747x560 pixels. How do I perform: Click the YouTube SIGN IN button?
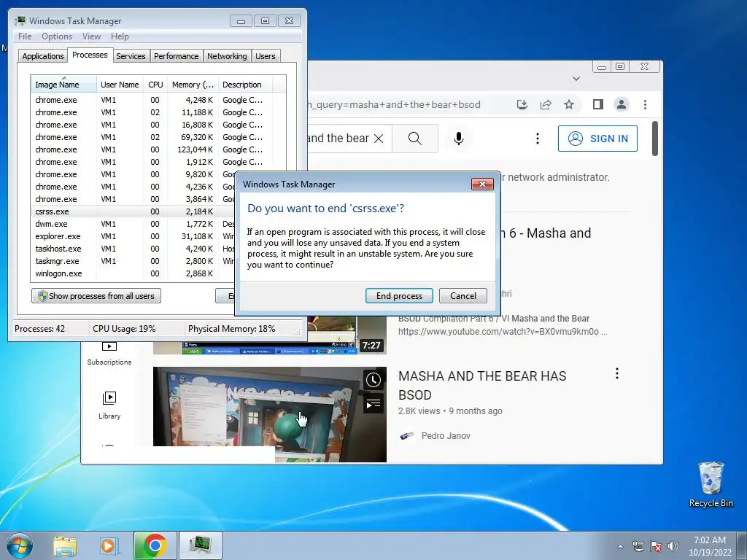point(597,139)
